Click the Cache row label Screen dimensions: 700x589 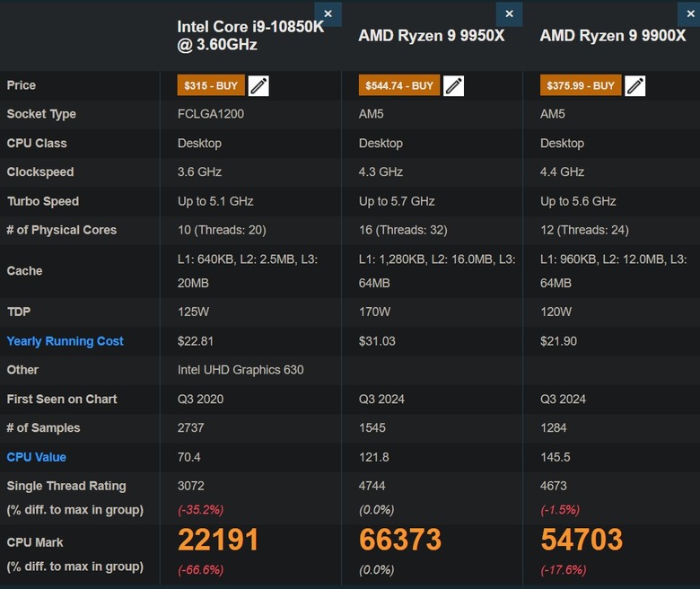(24, 271)
